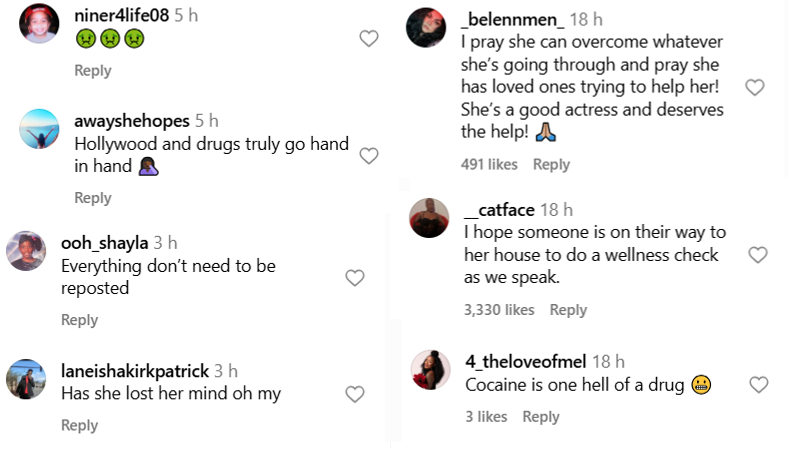Reply to awayshehopes' comment

click(x=93, y=198)
